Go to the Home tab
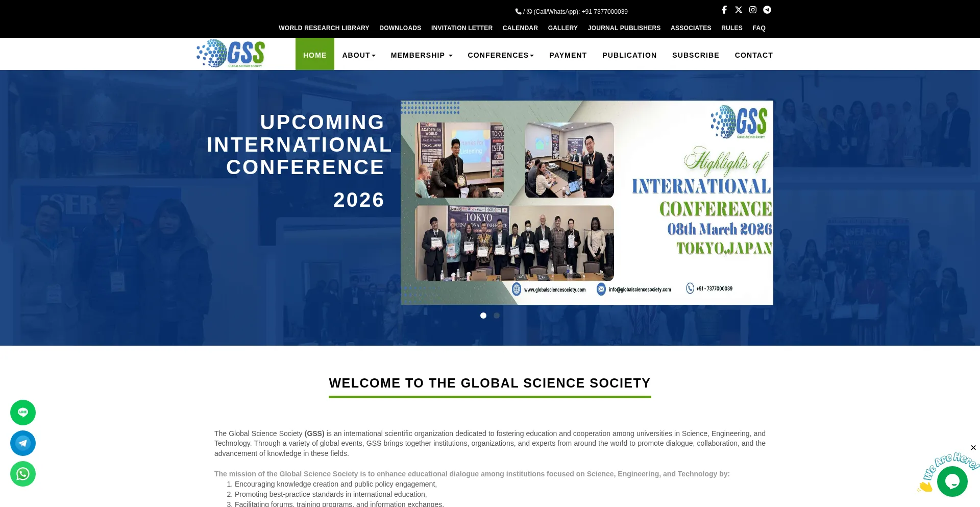This screenshot has height=507, width=980. (x=315, y=54)
